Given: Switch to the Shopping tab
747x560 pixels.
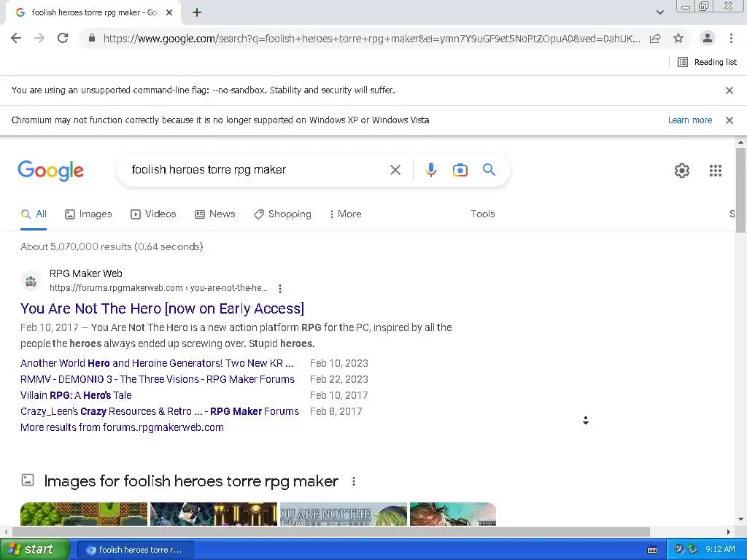Looking at the screenshot, I should pos(282,214).
